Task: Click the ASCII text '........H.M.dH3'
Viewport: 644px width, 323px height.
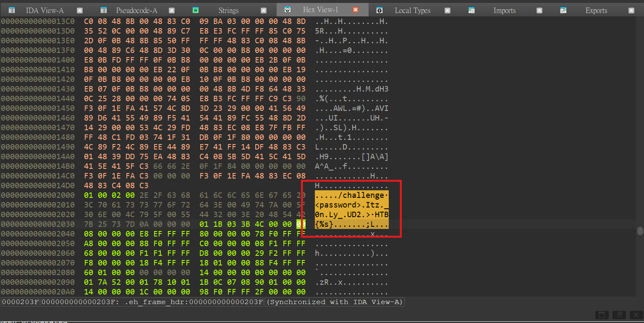Action: (x=352, y=89)
